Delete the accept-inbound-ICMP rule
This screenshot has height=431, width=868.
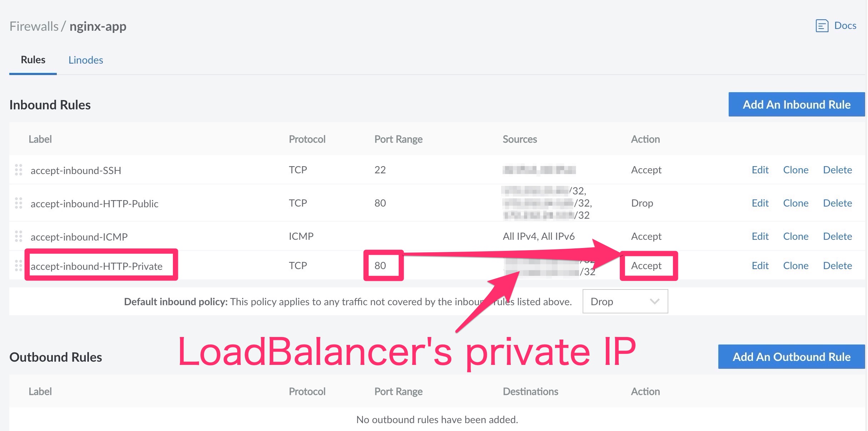837,236
